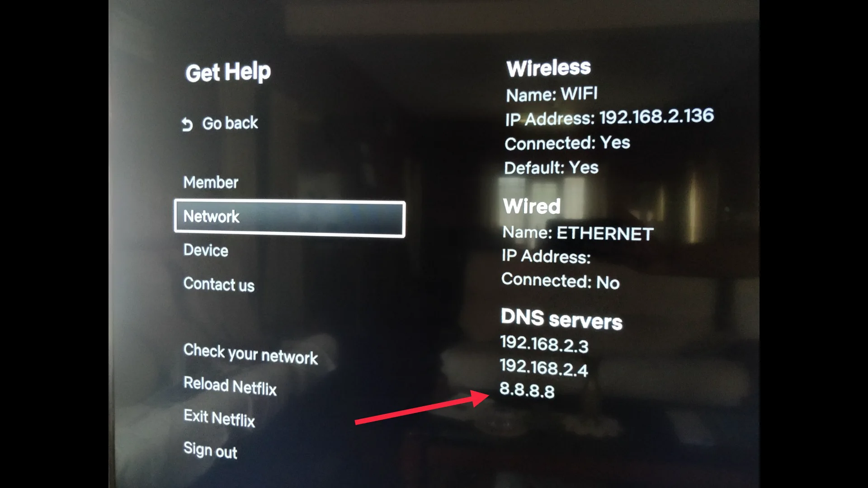
Task: Click the 8.8.8.8 DNS entry
Action: (527, 390)
